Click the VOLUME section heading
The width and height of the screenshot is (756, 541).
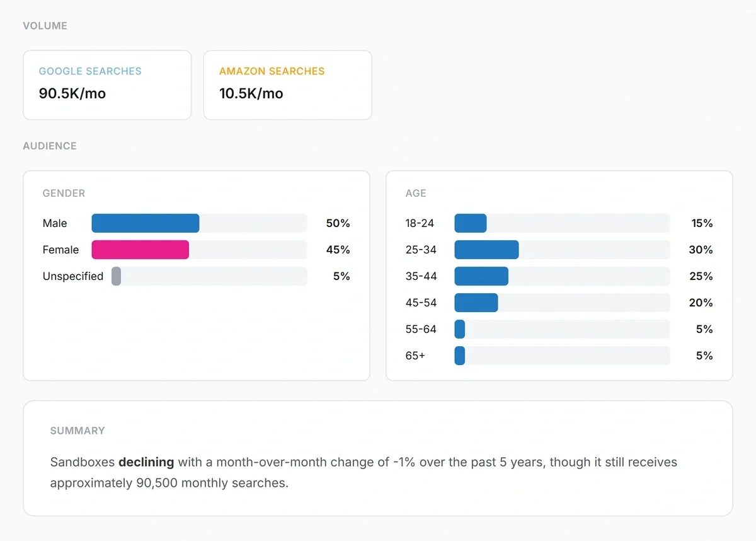click(x=45, y=26)
